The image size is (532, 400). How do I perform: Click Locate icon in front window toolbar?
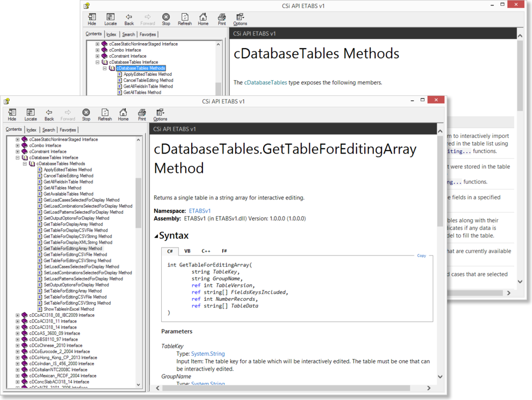point(30,115)
